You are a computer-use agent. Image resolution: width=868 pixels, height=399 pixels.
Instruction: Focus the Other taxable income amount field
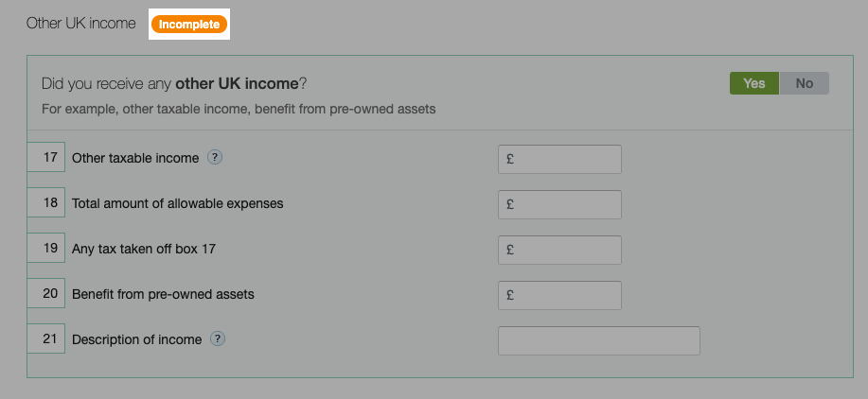[559, 159]
